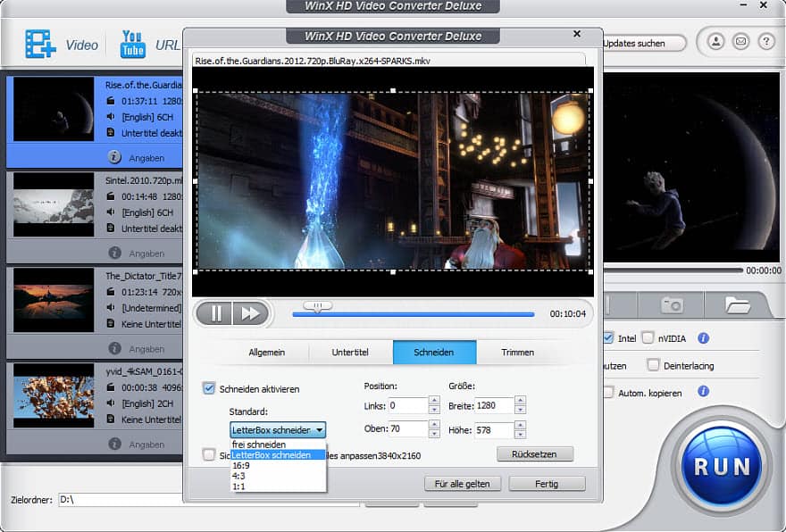Click the subtitle icon for yvid_4kSAM Keine Untertitel
Image resolution: width=786 pixels, height=532 pixels.
[111, 420]
